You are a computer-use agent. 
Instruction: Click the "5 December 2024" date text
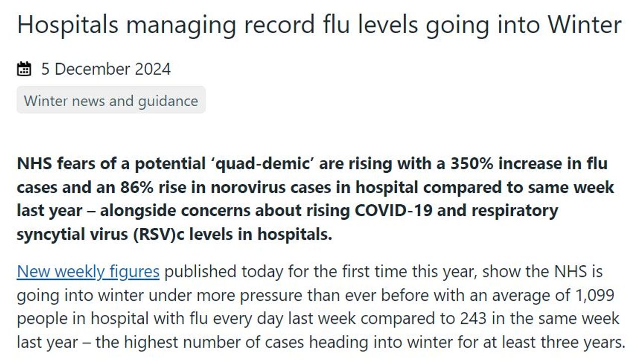pyautogui.click(x=106, y=69)
